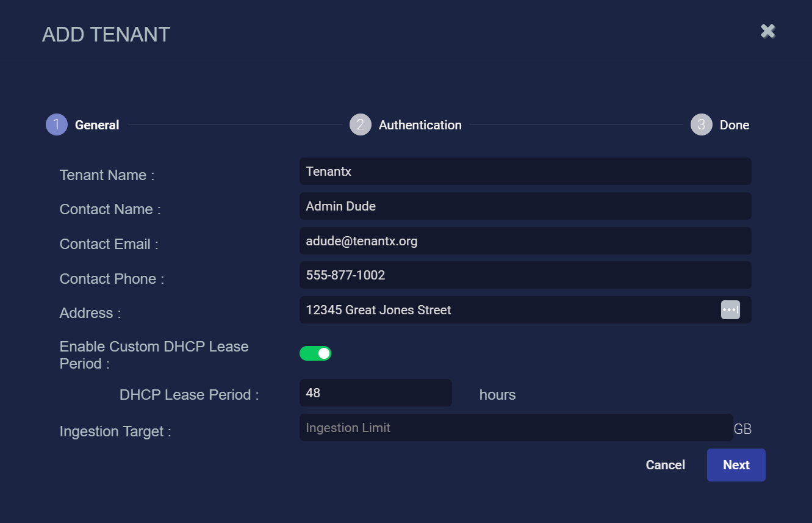Click the Ingestion Limit input field

pos(516,428)
